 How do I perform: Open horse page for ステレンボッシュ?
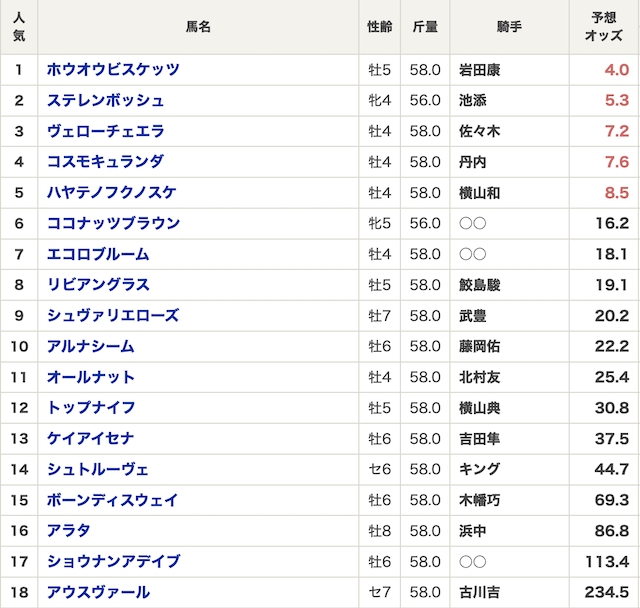106,100
